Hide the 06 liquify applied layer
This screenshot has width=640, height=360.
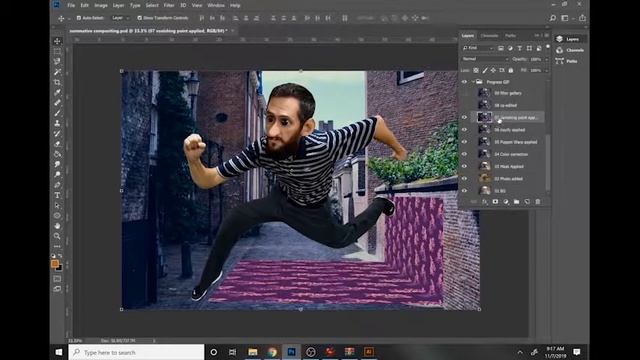[464, 130]
